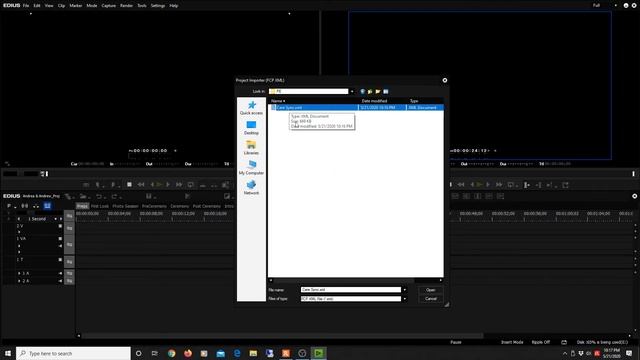Viewport: 640px width, 360px height.
Task: Click Create new folder icon in dialog
Action: 378,91
